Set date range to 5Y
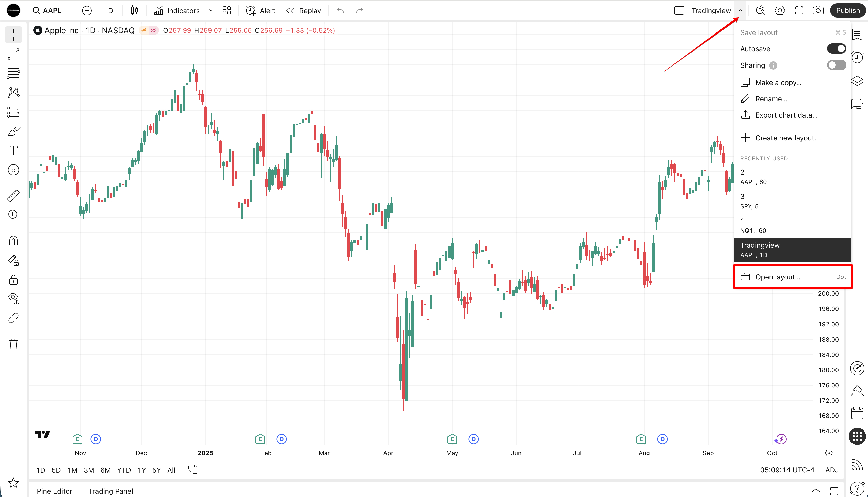This screenshot has width=868, height=497. (156, 470)
